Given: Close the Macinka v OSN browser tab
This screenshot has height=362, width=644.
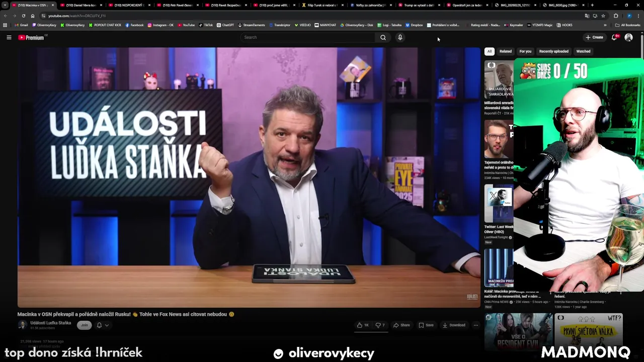Looking at the screenshot, I should click(53, 5).
